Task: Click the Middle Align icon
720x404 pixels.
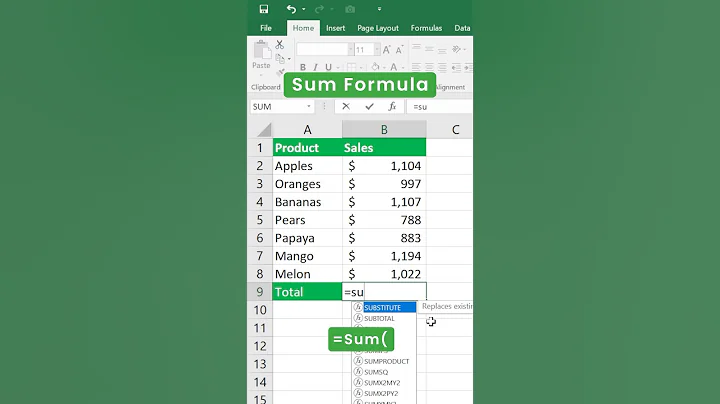Action: click(429, 49)
